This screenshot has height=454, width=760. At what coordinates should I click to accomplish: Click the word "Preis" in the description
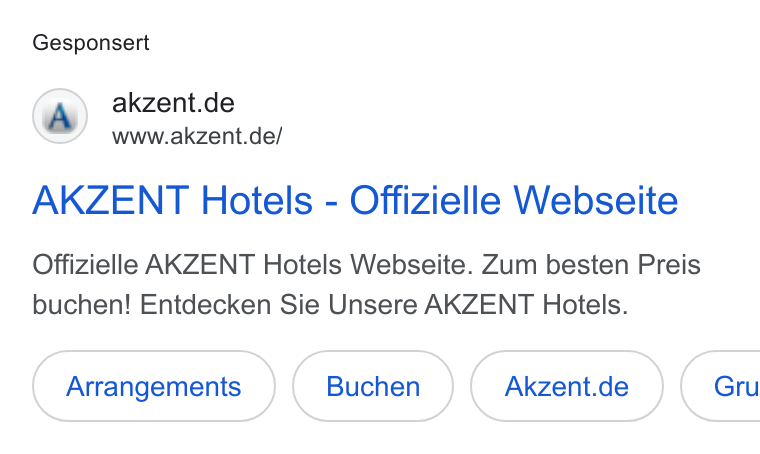tap(669, 265)
